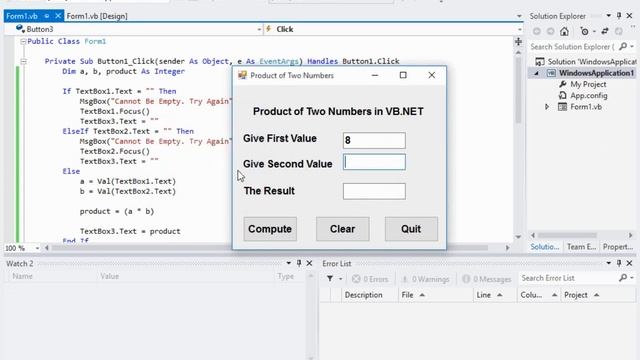Click the Compute button
640x360 pixels.
[x=270, y=229]
